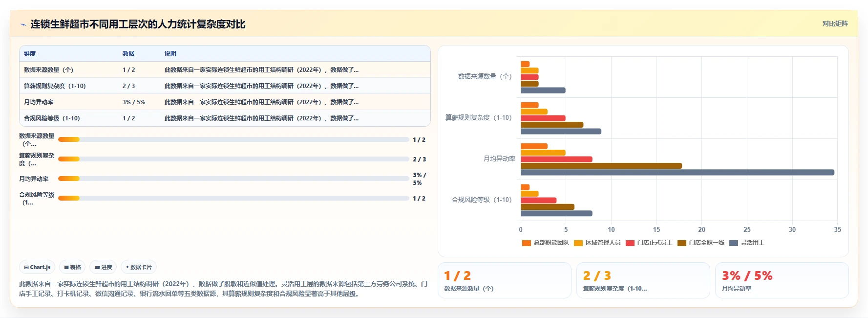Toggle 区域管理人员 legend series
The width and height of the screenshot is (868, 318).
click(597, 243)
